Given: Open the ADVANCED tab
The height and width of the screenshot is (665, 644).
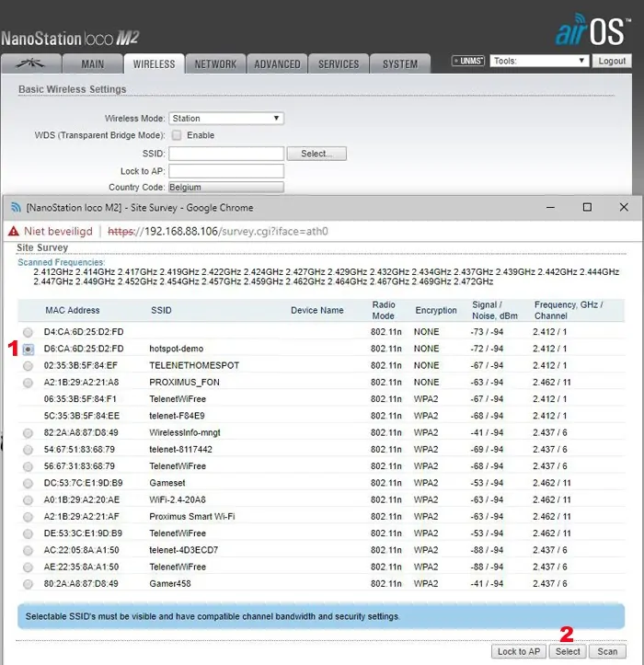Looking at the screenshot, I should (277, 64).
